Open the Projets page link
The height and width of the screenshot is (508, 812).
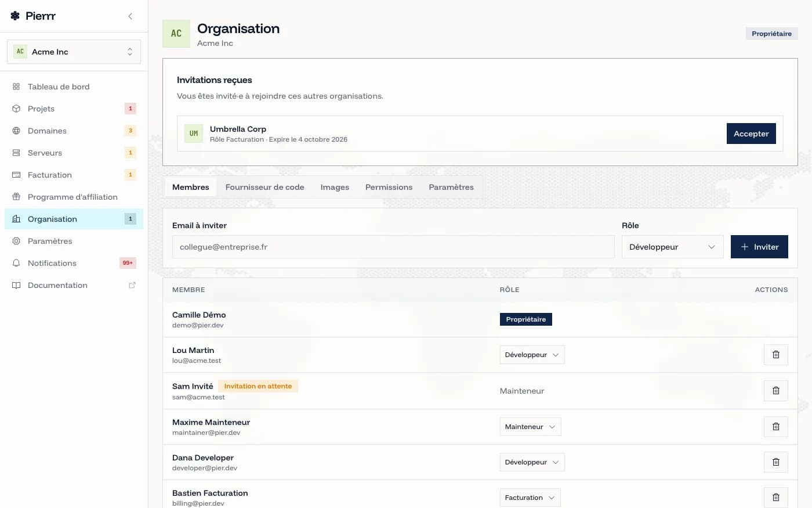[x=74, y=109]
